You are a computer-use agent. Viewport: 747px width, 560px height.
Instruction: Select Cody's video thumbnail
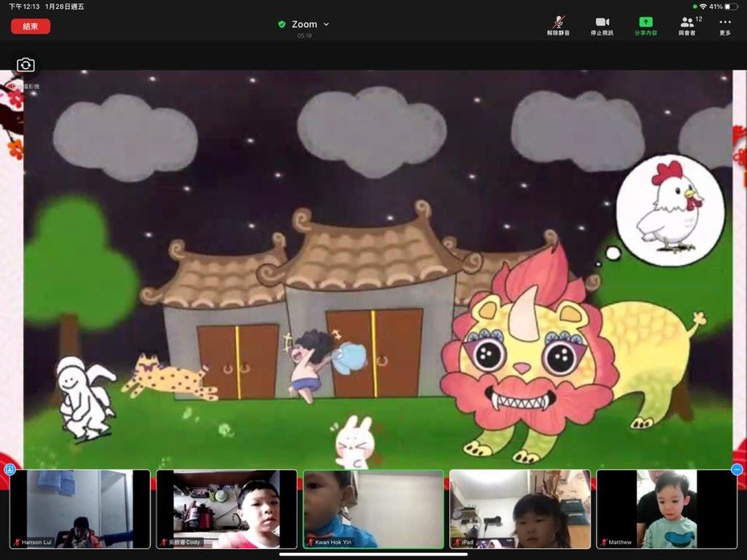pos(226,509)
